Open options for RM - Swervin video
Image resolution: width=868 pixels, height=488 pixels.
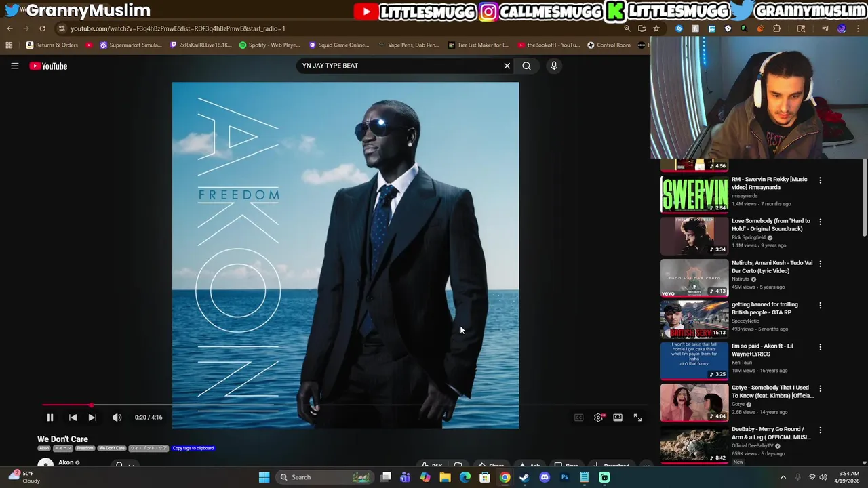point(820,180)
